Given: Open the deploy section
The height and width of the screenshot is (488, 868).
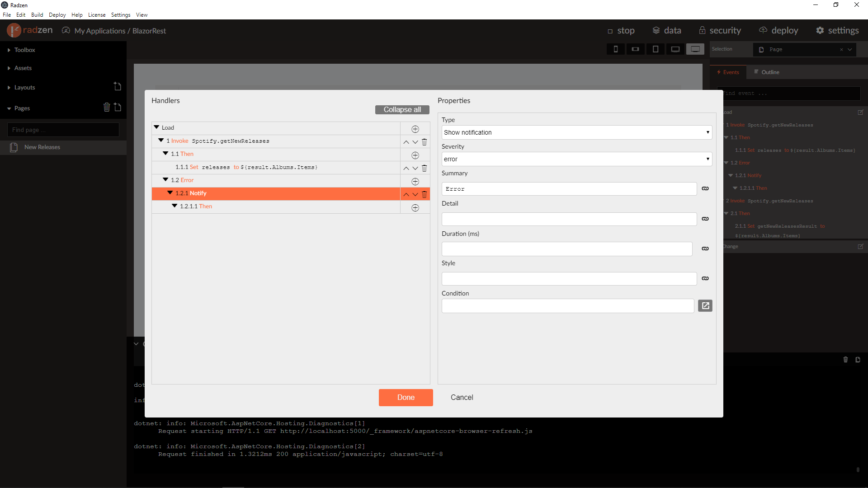Looking at the screenshot, I should click(x=778, y=30).
